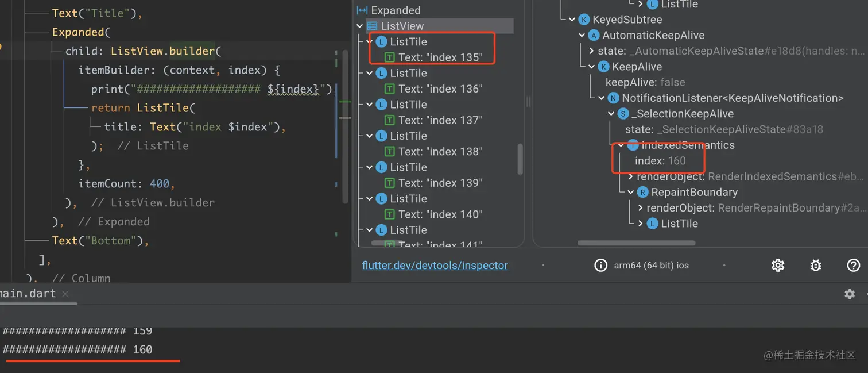Click the S icon of _SelectionKeepAlive
Viewport: 868px width, 373px height.
(x=623, y=114)
